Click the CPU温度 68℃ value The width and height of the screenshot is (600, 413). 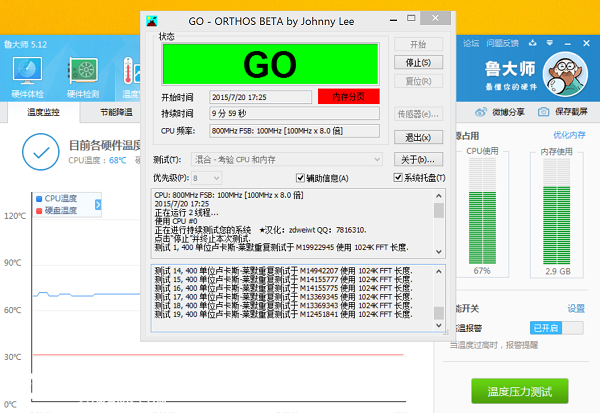click(117, 160)
